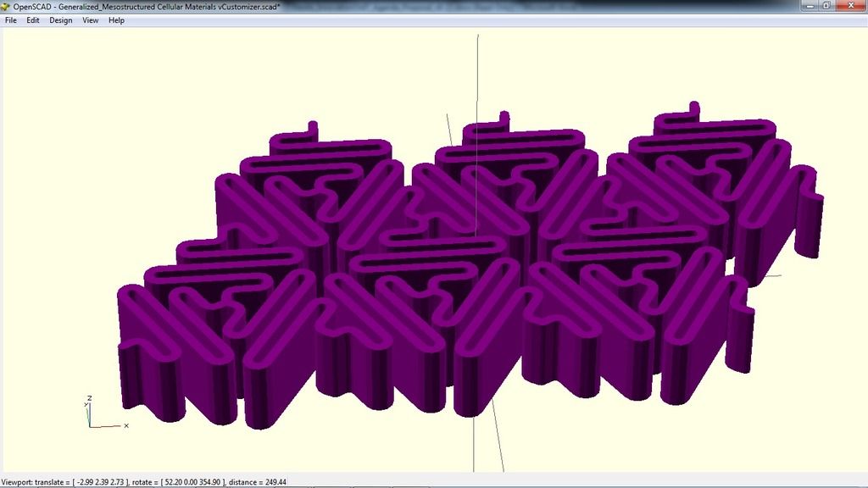
Task: Click the Viewport translate status text
Action: (144, 482)
